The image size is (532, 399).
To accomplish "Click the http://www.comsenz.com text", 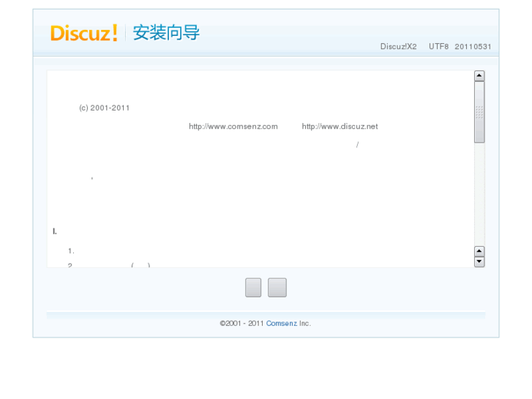I will 233,127.
